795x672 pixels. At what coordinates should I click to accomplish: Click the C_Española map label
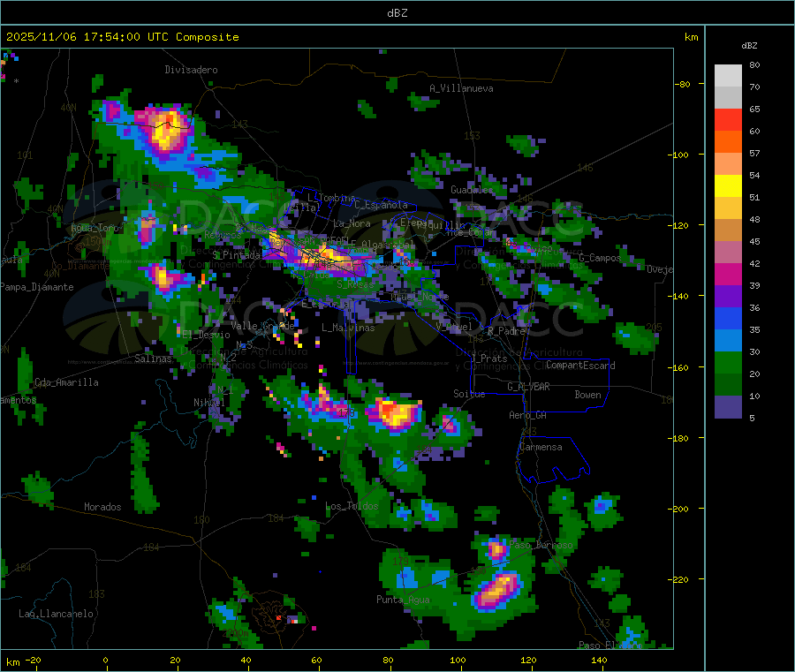point(382,205)
